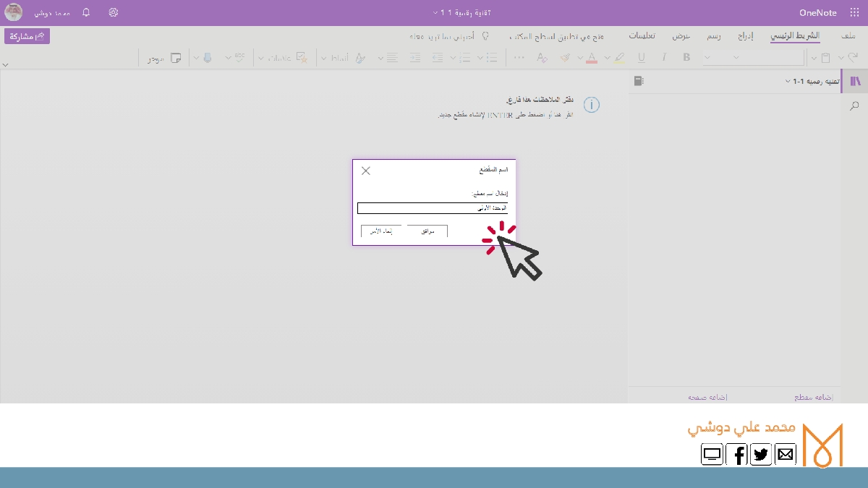The image size is (868, 488).
Task: Click the search magnifier icon in sidebar
Action: (x=855, y=106)
